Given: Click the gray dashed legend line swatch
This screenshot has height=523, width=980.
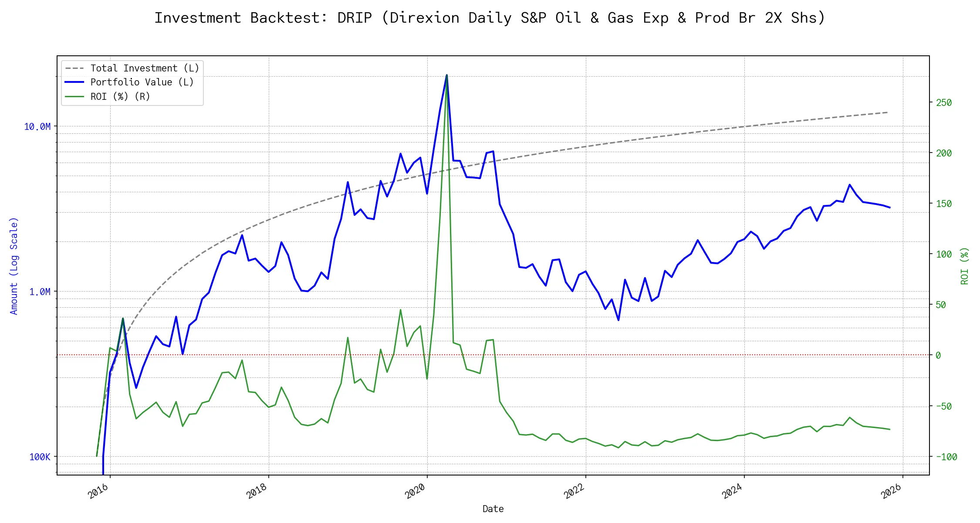Looking at the screenshot, I should coord(74,68).
